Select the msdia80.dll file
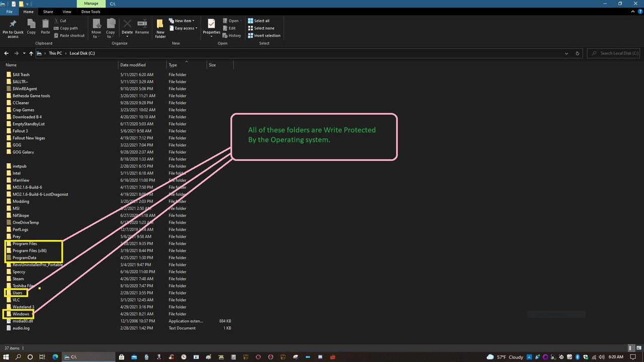 [23, 321]
